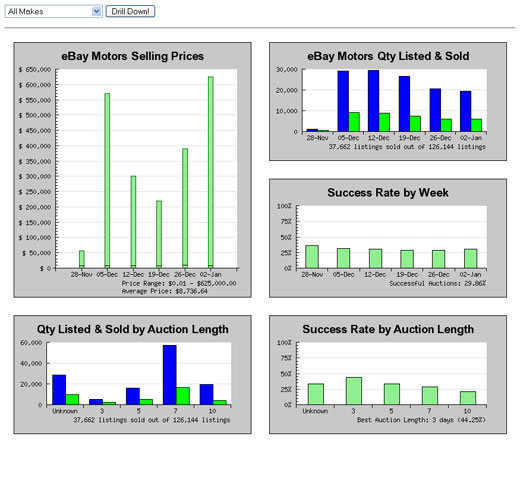Click the Successful Auctions: 29.86% text
Screen dimensions: 520x481
[x=437, y=283]
